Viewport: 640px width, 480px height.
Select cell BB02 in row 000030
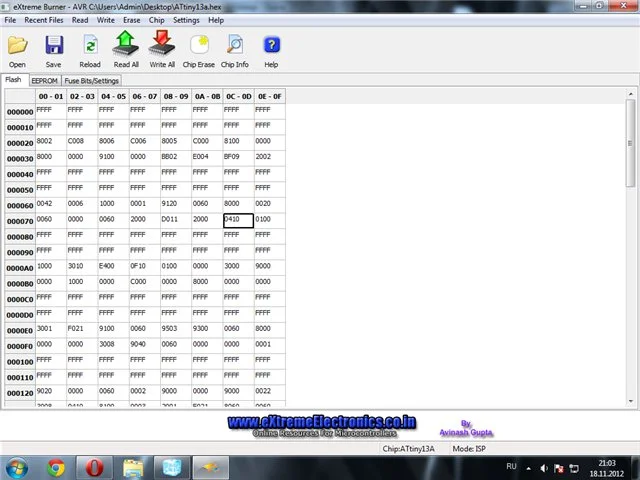[176, 158]
